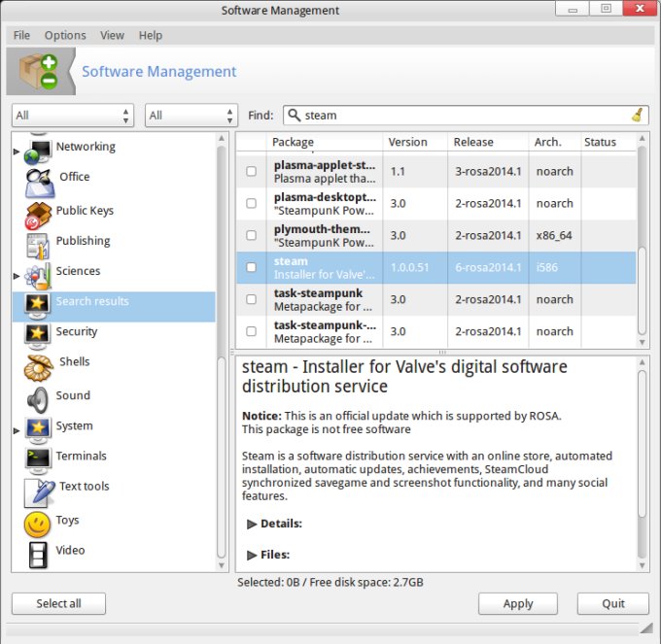The height and width of the screenshot is (644, 661).
Task: Click the magnifier icon in Find field
Action: coord(294,115)
